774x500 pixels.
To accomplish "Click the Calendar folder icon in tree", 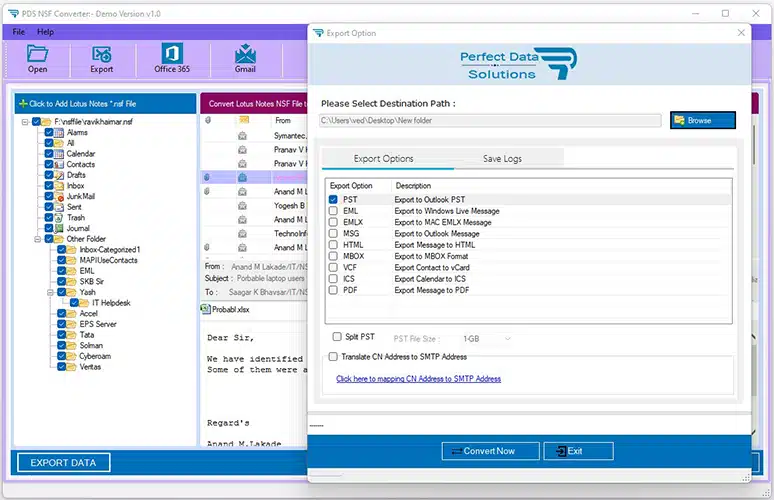I will coord(59,154).
